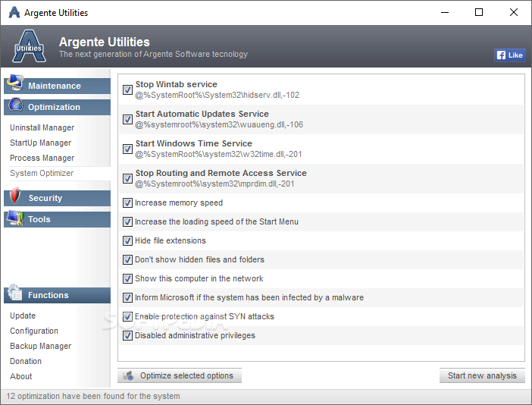This screenshot has width=532, height=405.
Task: Open Configuration under Functions
Action: (x=34, y=331)
